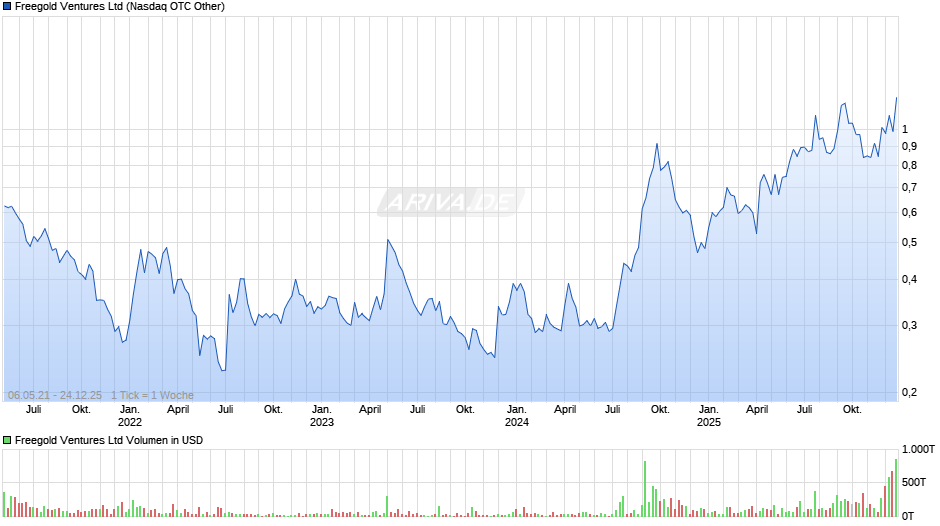
Task: Click the price axis value '0,4'
Action: point(909,279)
